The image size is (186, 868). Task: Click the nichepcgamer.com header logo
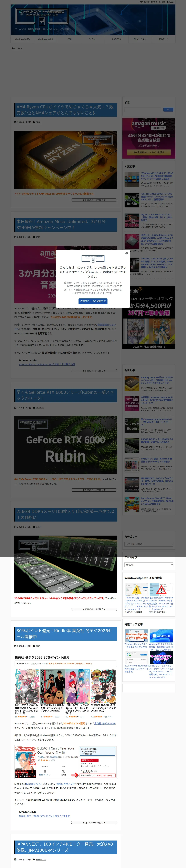click(x=42, y=17)
